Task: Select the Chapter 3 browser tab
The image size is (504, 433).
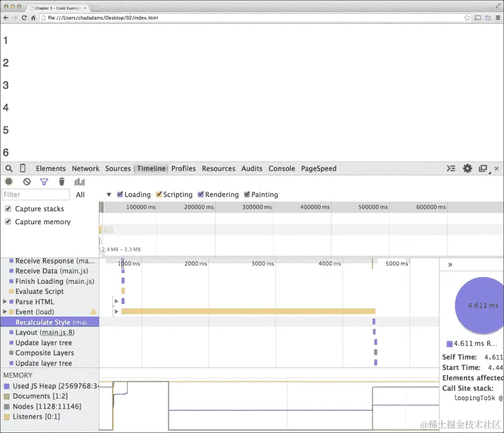Action: [x=58, y=8]
